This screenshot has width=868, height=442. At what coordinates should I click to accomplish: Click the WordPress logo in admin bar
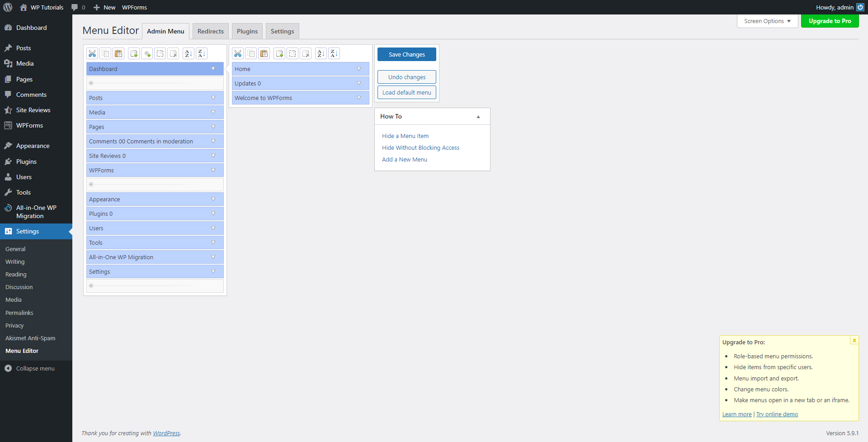click(x=8, y=7)
